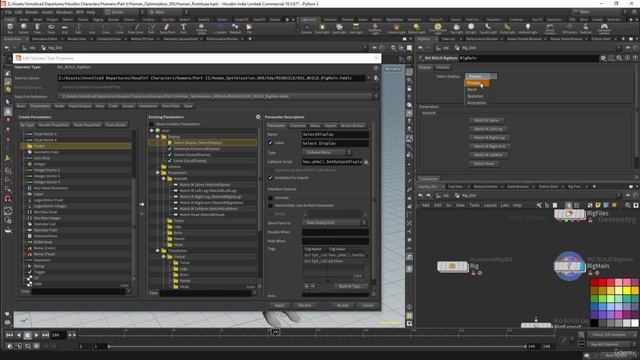Collapse the Display folder in parameter tree
640x360 pixels.
click(x=158, y=137)
